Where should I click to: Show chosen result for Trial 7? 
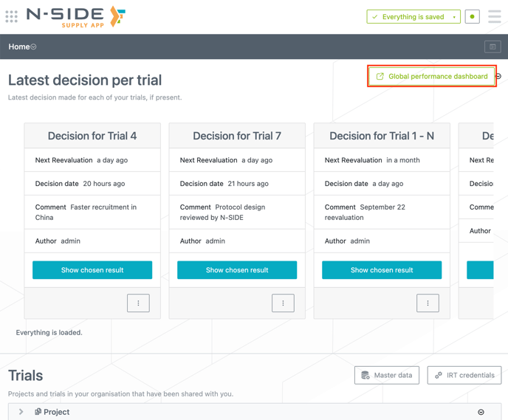(237, 270)
